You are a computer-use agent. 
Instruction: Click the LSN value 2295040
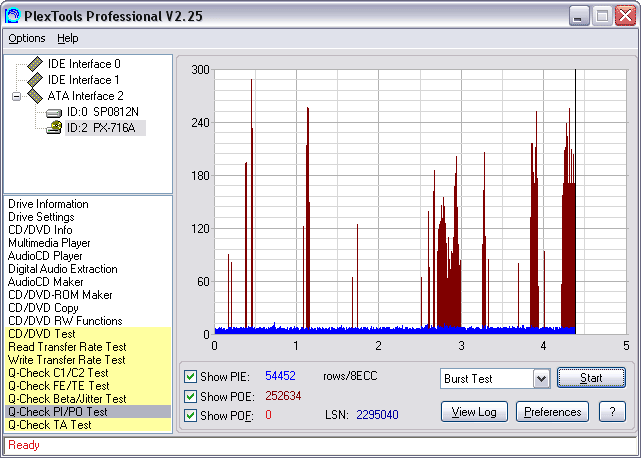tap(377, 415)
